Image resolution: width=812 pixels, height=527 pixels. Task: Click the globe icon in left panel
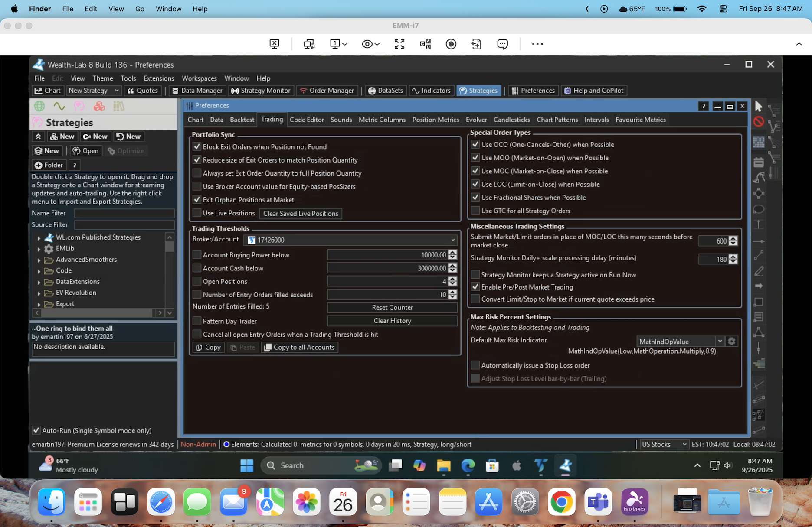(x=39, y=106)
